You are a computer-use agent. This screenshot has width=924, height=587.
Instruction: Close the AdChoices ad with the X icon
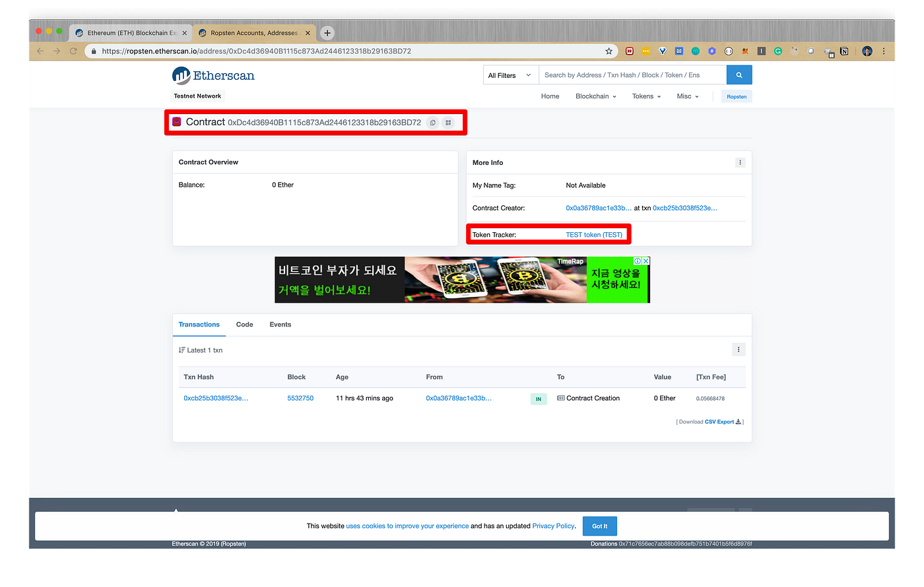[x=646, y=261]
